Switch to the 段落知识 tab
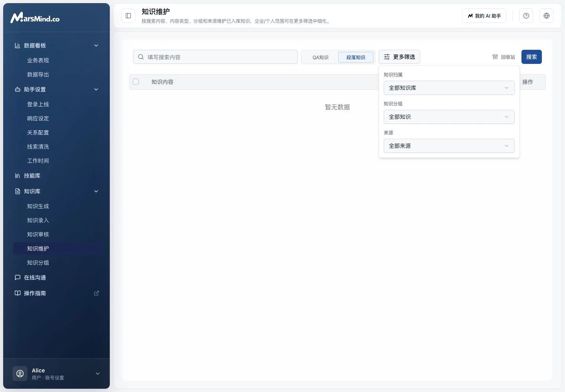Viewport: 565px width, 392px height. click(x=356, y=57)
